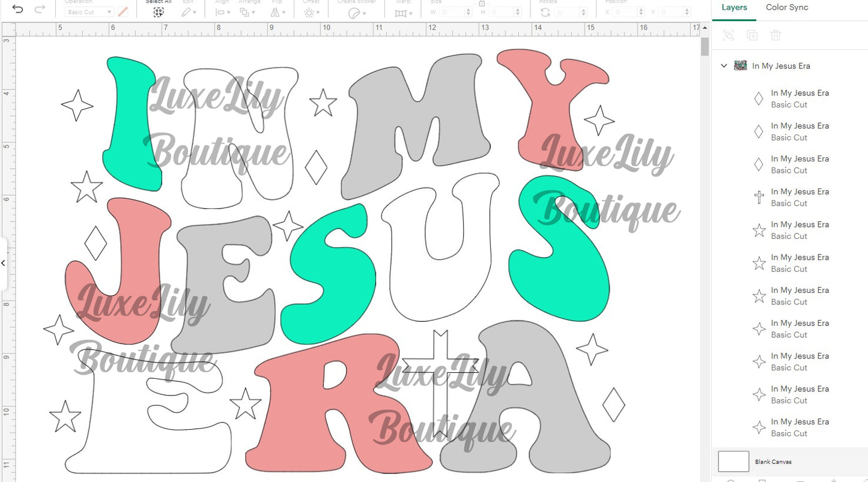Screen dimensions: 868x482
Task: Open the Arrange dropdown
Action: (247, 12)
